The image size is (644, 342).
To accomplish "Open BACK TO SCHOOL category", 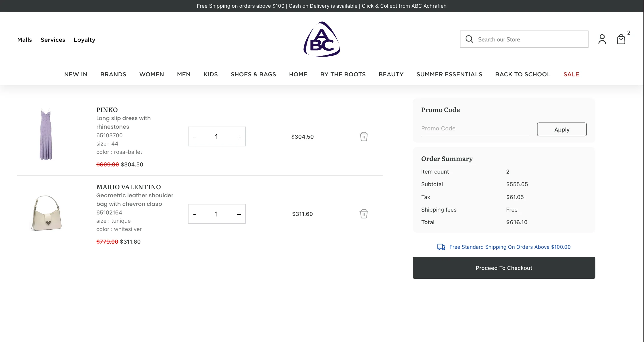I will (x=523, y=74).
